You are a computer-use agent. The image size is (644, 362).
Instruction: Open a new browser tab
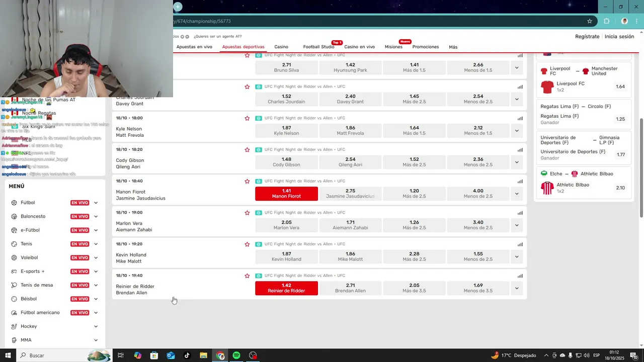(178, 7)
